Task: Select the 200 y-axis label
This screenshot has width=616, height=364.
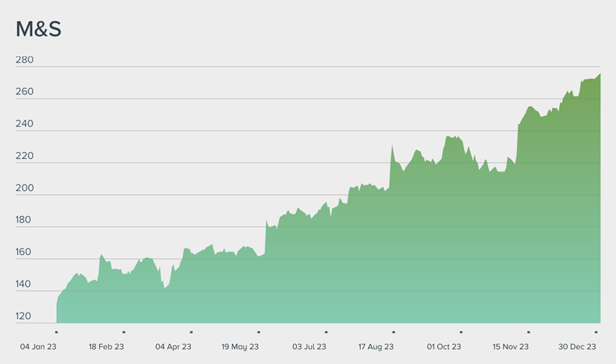Action: (x=25, y=188)
